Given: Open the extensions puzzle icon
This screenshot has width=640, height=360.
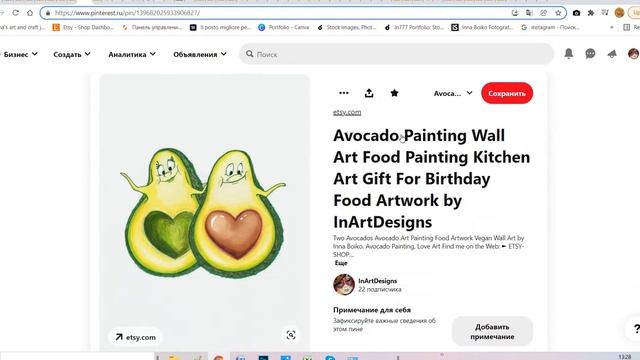Looking at the screenshot, I should (591, 13).
